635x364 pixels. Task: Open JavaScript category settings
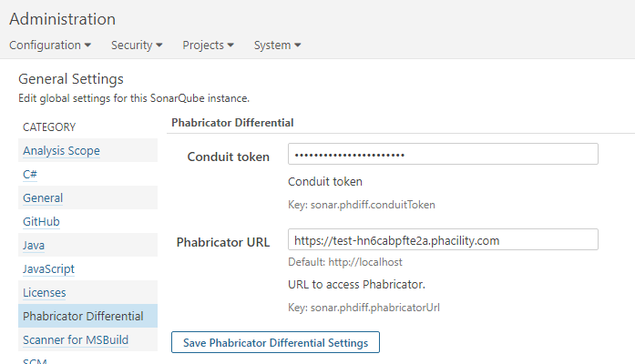point(48,269)
